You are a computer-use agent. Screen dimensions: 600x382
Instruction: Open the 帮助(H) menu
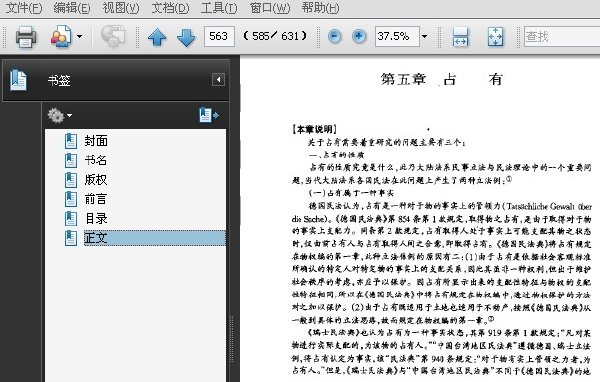tap(320, 8)
